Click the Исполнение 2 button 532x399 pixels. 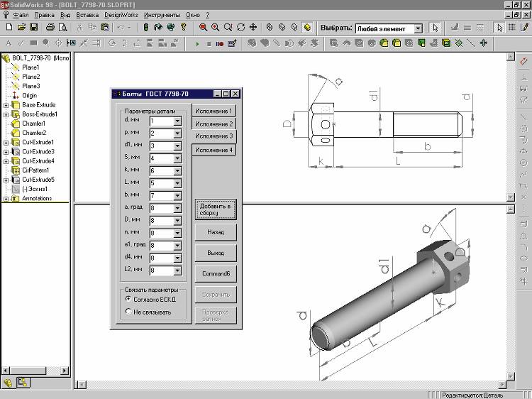point(214,124)
